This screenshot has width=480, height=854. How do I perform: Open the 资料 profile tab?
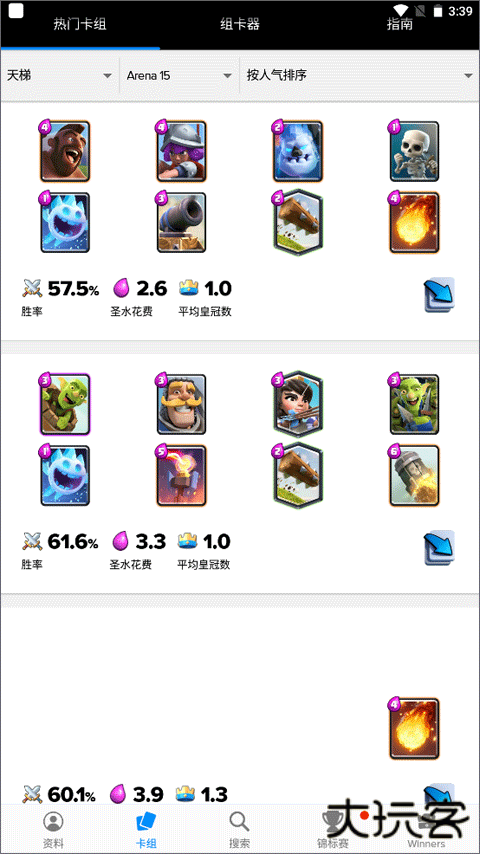click(53, 831)
